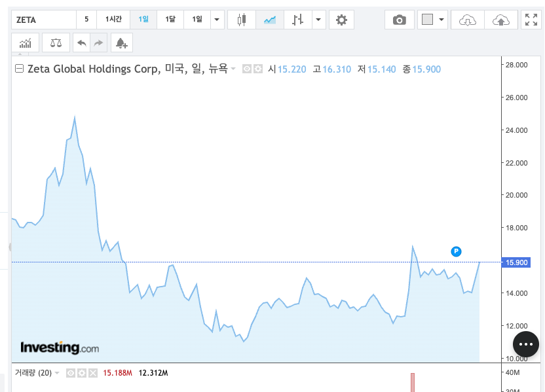This screenshot has width=545, height=392.
Task: Click the low value 15.140
Action: point(382,69)
